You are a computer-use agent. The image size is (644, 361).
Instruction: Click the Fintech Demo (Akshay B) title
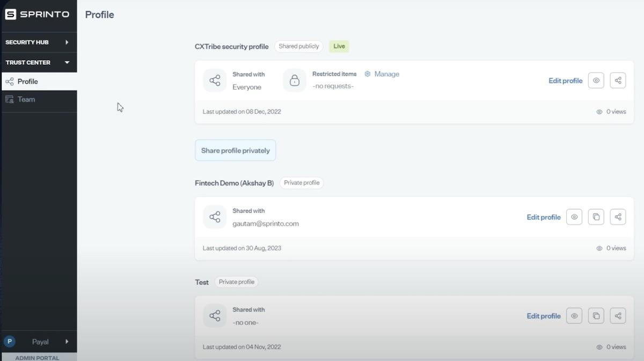point(235,183)
